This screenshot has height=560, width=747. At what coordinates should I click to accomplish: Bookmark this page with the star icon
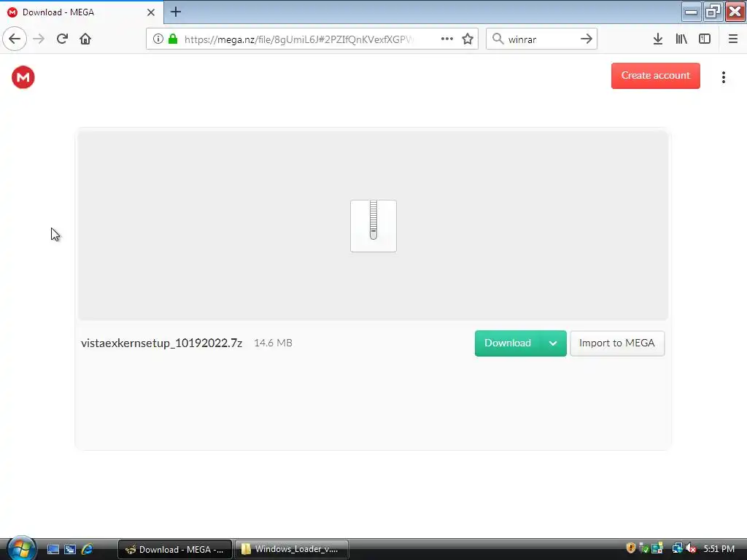[468, 39]
